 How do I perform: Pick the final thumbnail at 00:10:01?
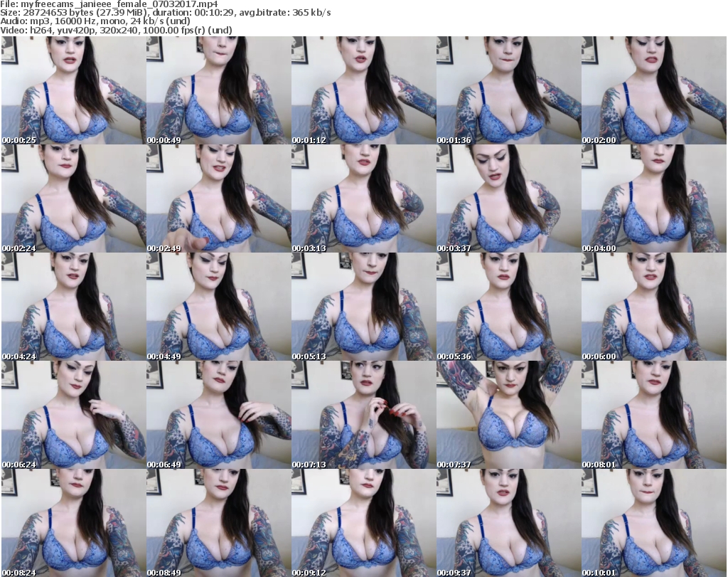point(654,523)
